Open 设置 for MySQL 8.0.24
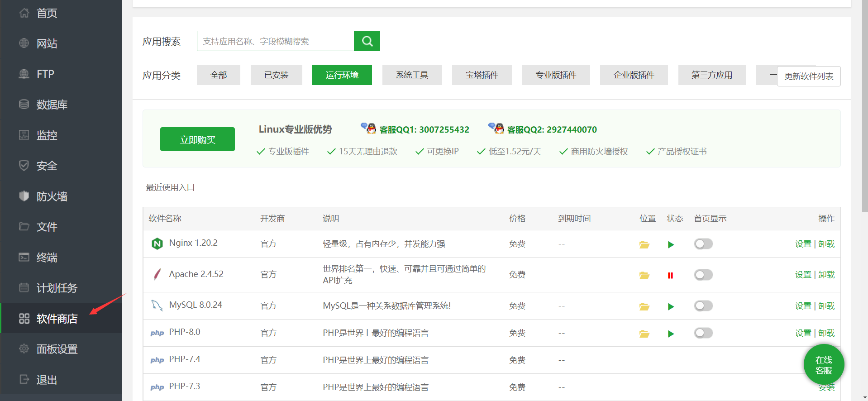This screenshot has height=401, width=868. click(803, 306)
